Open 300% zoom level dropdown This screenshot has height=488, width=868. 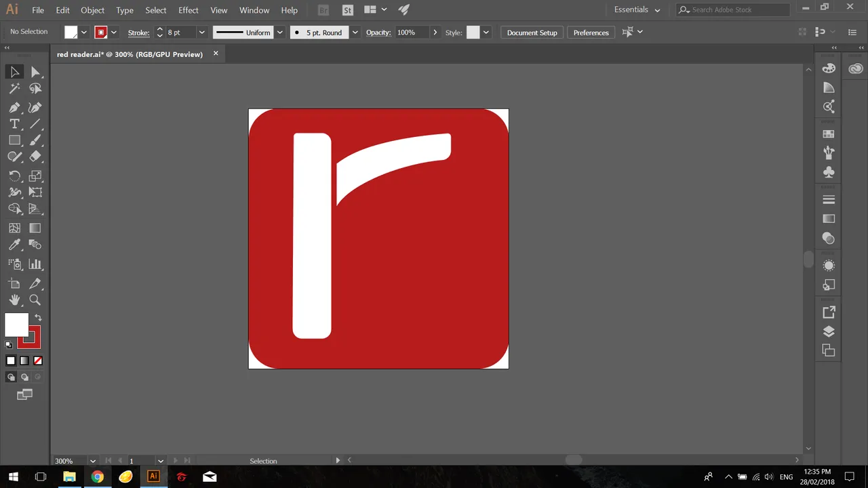tap(93, 461)
